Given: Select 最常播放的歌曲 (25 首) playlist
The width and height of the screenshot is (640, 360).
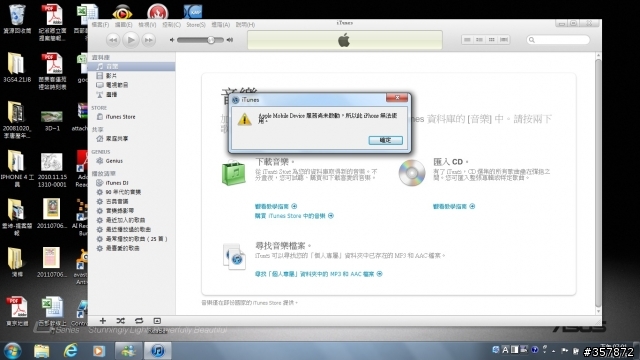Looking at the screenshot, I should click(131, 239).
